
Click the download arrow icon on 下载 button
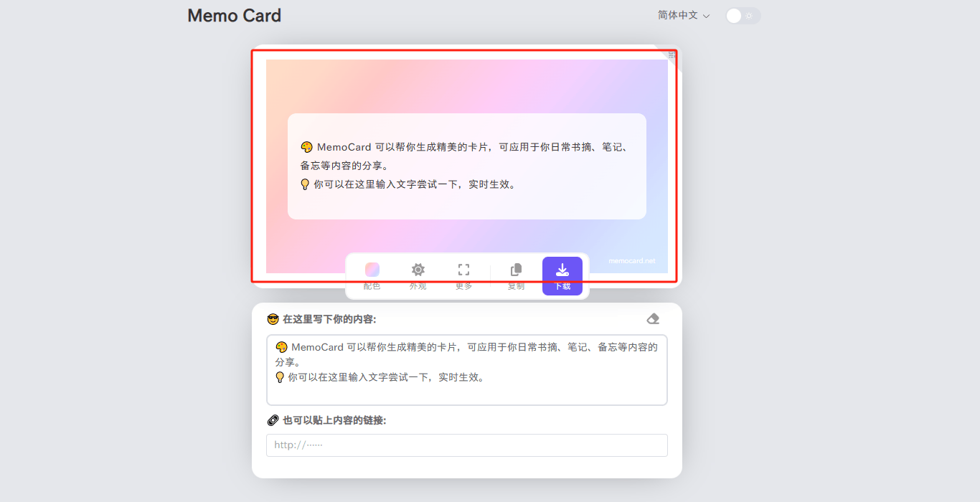pyautogui.click(x=562, y=268)
